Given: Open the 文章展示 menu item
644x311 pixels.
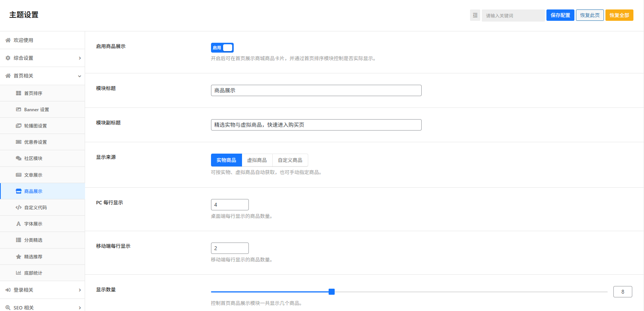Looking at the screenshot, I should click(33, 175).
